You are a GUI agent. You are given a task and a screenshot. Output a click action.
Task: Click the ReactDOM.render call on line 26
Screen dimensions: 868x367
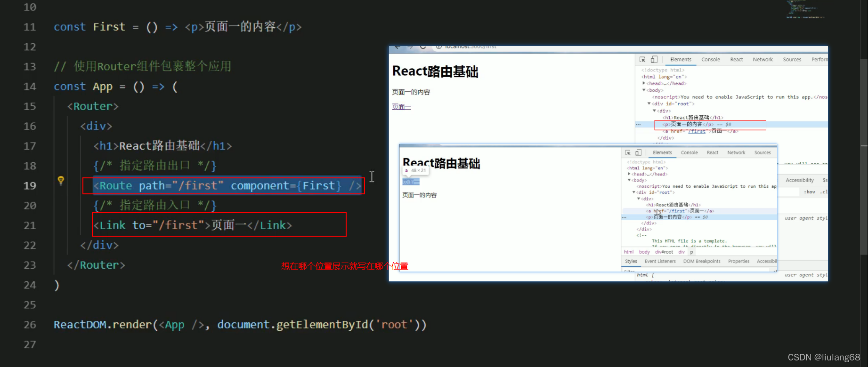(x=240, y=325)
